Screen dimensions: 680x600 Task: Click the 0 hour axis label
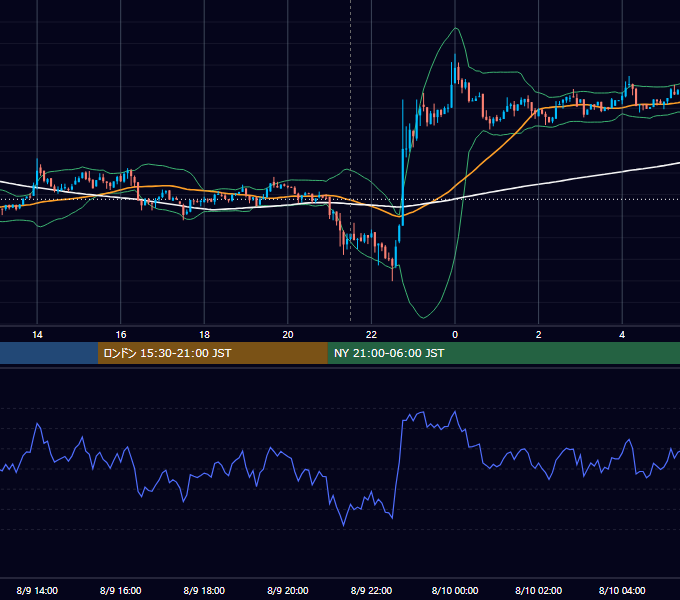(455, 335)
